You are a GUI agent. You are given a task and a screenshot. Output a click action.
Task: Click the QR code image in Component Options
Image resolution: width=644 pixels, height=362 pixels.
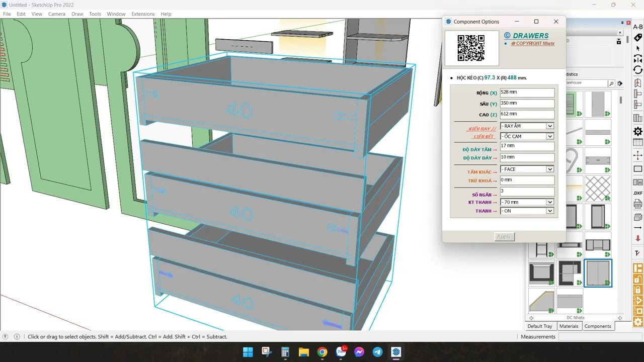pos(471,48)
